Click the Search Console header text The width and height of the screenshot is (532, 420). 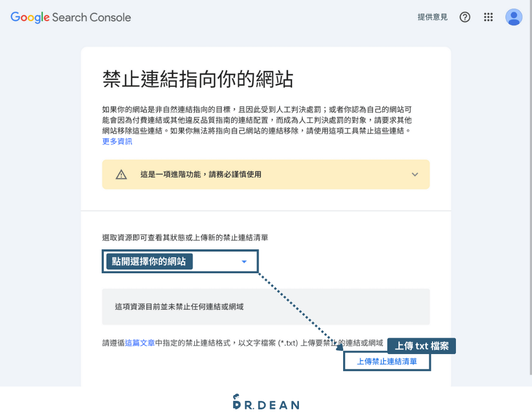point(90,17)
